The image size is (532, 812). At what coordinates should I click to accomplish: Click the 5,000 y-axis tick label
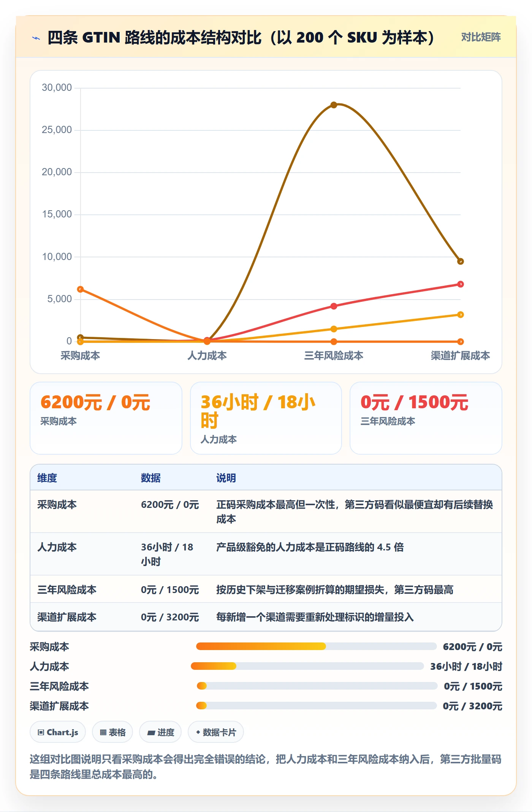click(x=59, y=299)
